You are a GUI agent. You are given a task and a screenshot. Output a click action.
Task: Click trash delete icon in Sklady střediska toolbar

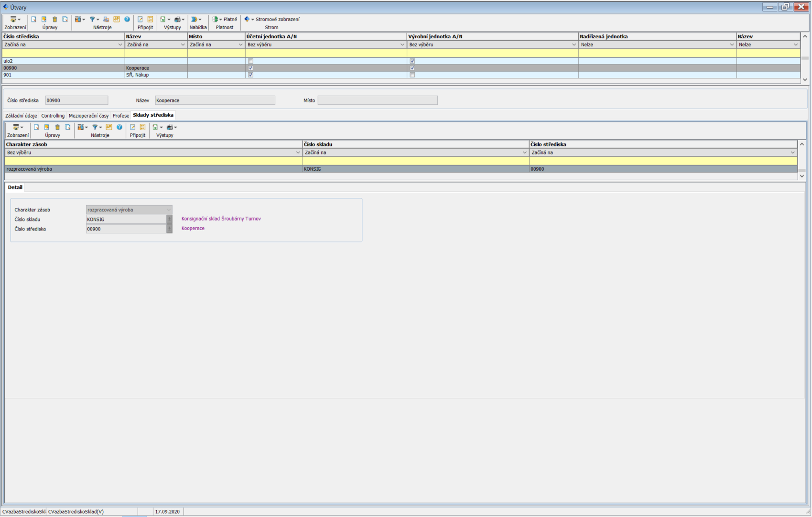[57, 127]
